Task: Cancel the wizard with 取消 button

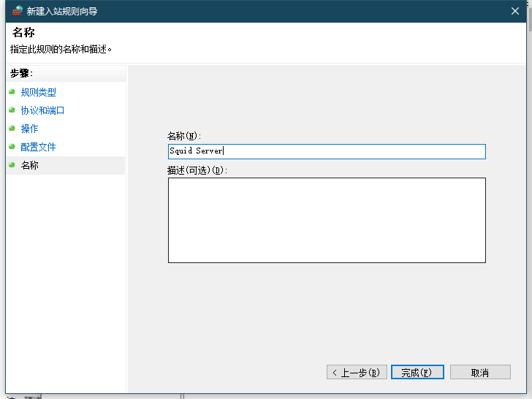Action: (479, 372)
